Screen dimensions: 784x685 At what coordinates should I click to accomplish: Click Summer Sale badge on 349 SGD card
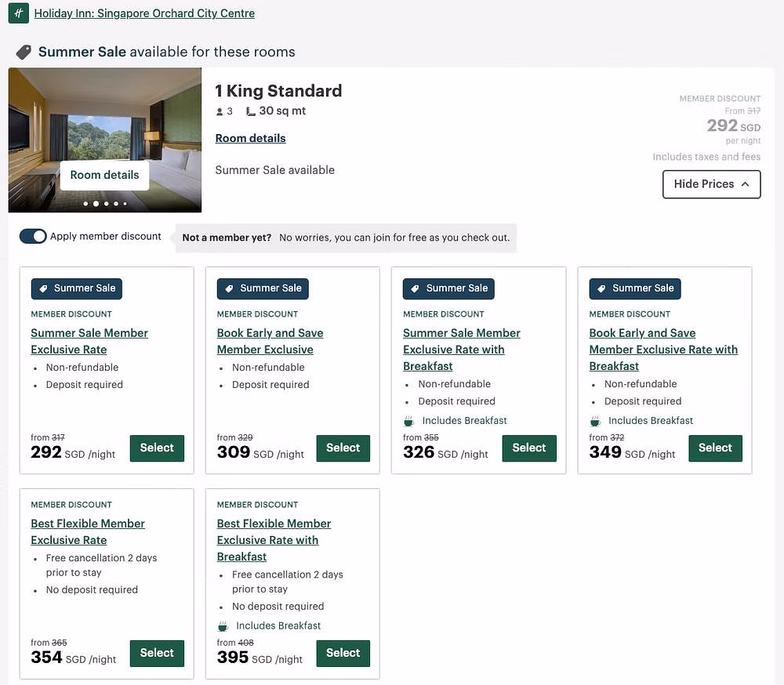[x=635, y=288]
